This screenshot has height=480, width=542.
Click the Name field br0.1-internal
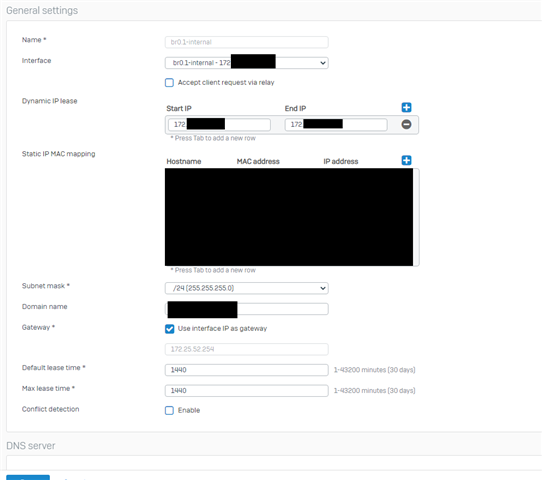(246, 42)
